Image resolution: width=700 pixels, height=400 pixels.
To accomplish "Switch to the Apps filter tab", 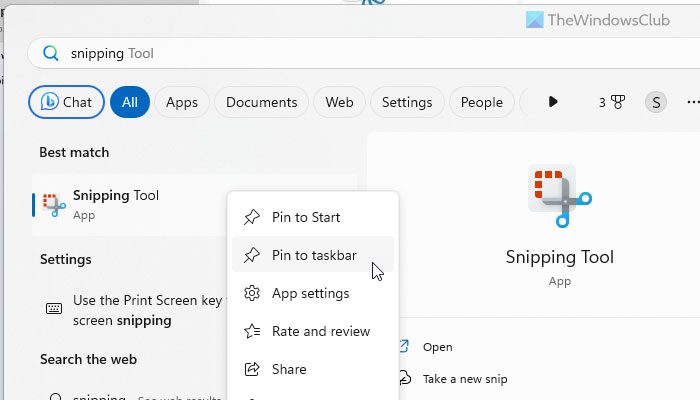I will click(x=182, y=102).
